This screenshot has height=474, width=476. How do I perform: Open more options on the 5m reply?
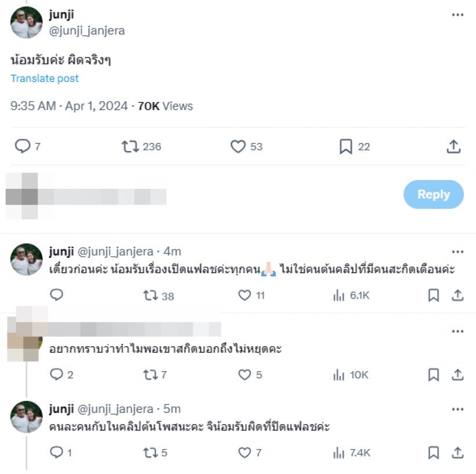coord(457,410)
